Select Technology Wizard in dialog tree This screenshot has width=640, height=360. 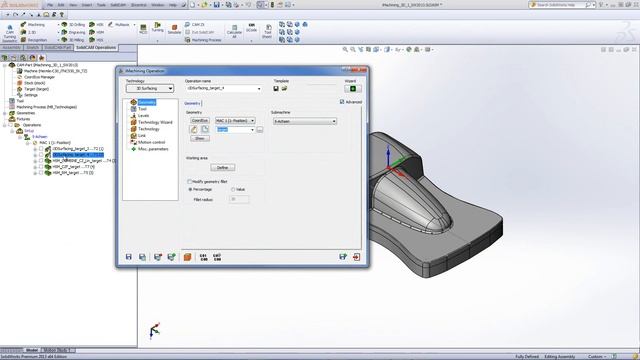click(155, 122)
